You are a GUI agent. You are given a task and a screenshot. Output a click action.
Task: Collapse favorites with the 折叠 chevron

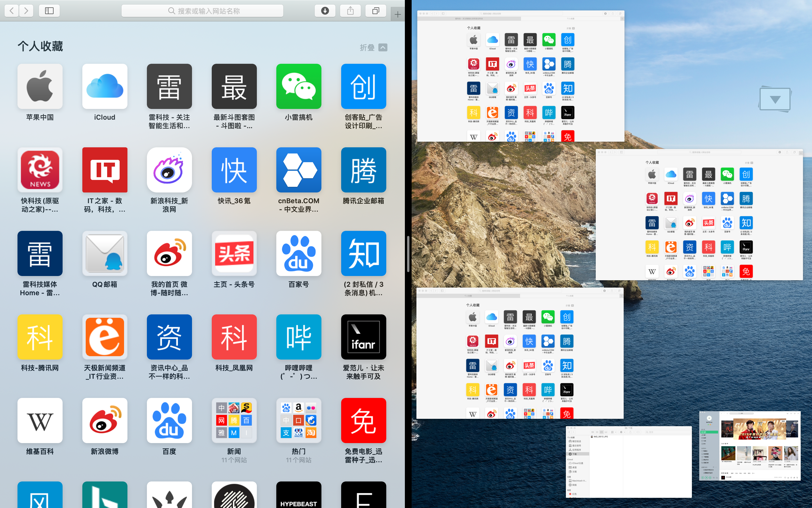click(383, 47)
